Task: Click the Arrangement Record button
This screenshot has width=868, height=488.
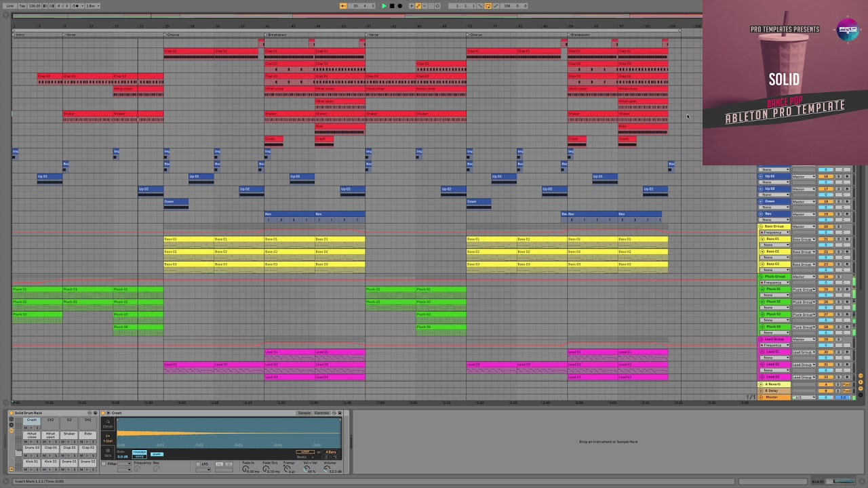Action: click(400, 6)
